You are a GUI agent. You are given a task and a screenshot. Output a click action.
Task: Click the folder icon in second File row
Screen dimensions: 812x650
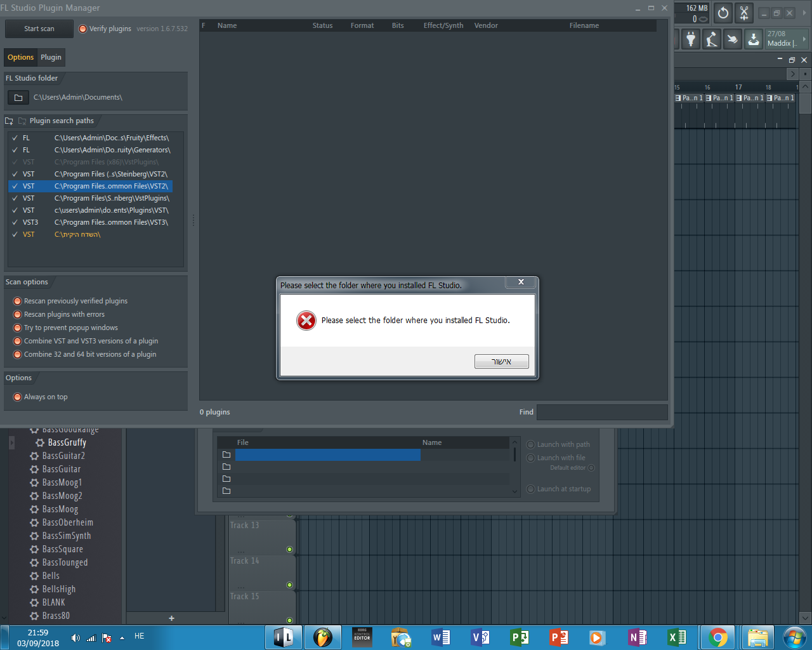click(226, 467)
